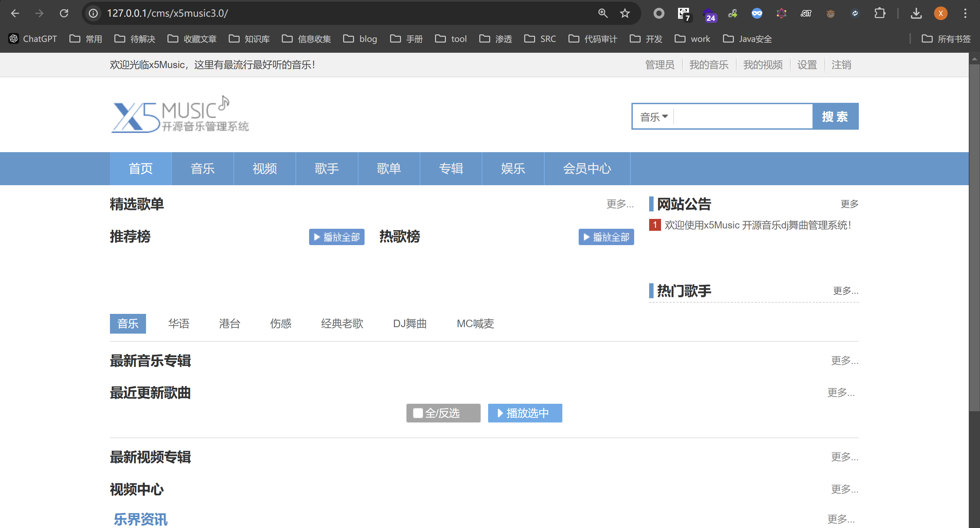Click the page vertical scrollbar thumb
The height and width of the screenshot is (528, 980).
[974, 237]
